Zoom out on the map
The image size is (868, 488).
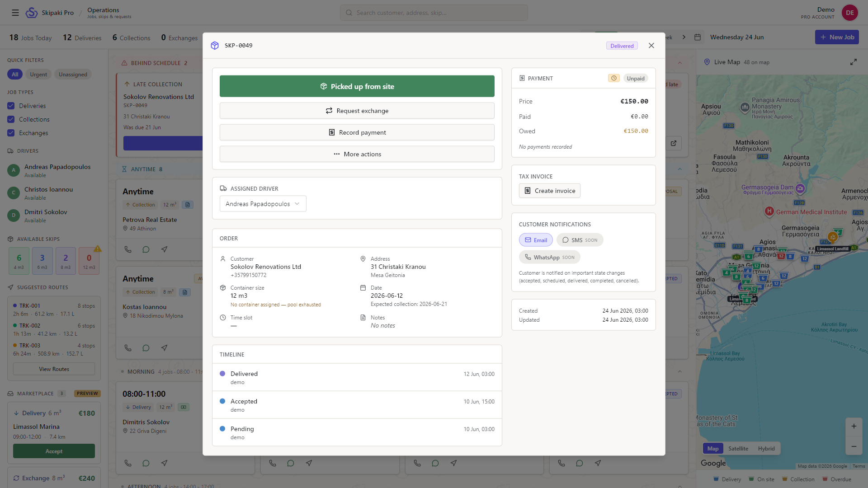click(854, 446)
